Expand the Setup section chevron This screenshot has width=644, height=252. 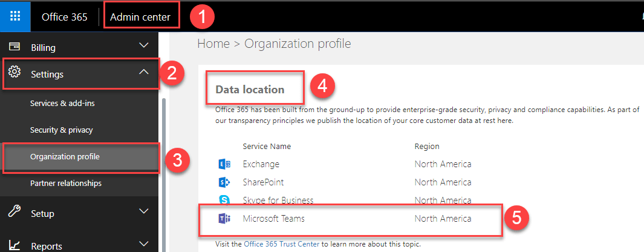pos(143,211)
